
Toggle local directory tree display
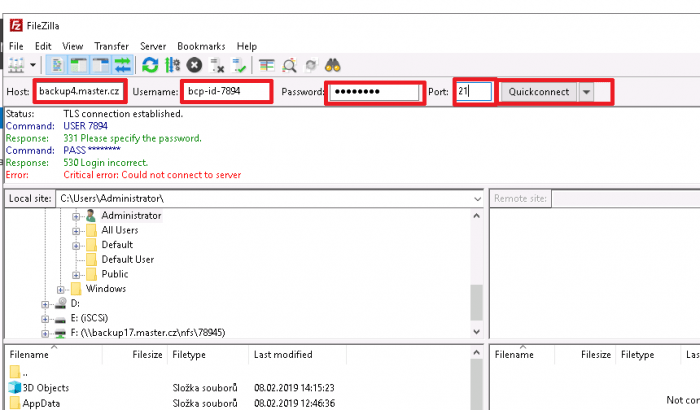[79, 66]
